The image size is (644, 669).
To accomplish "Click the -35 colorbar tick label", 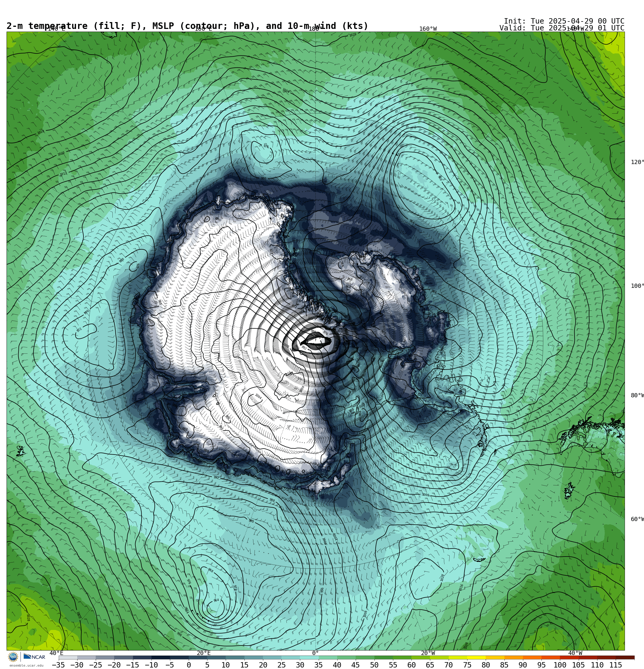I will [58, 665].
